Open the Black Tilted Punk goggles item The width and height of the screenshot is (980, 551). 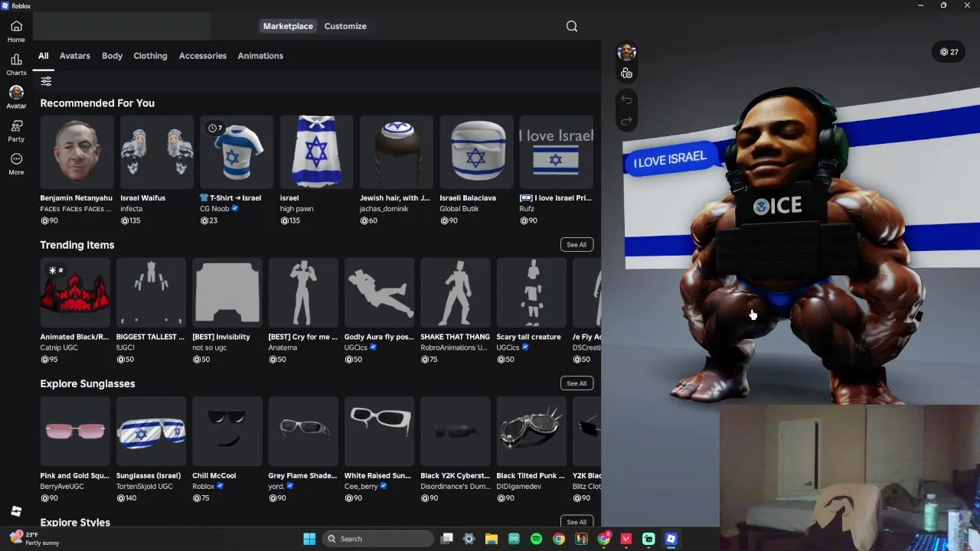[x=531, y=431]
